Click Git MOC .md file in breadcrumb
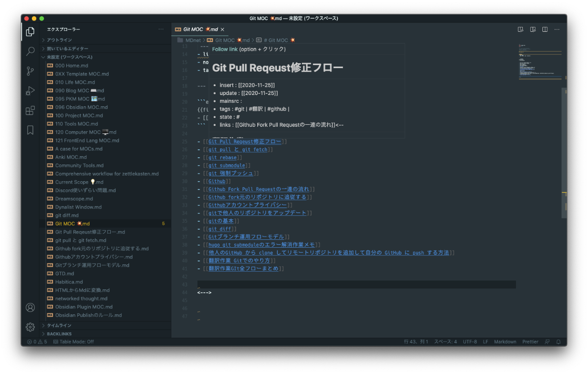The height and width of the screenshot is (374, 588). [x=228, y=40]
